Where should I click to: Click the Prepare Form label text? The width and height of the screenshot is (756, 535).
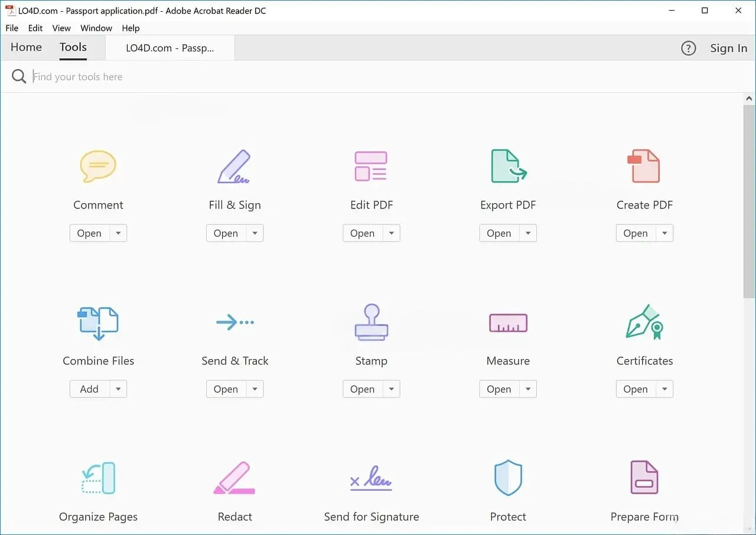click(x=644, y=517)
